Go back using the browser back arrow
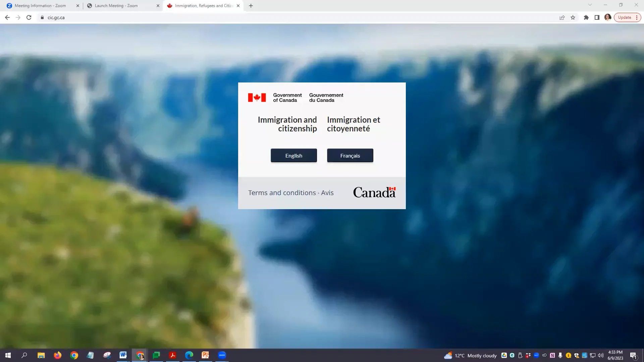This screenshot has height=362, width=644. click(7, 17)
